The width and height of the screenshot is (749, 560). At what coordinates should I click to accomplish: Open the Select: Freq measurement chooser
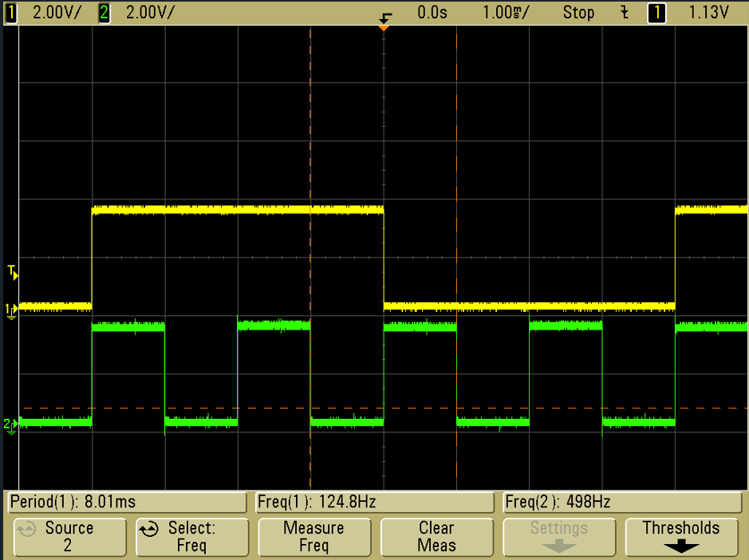pyautogui.click(x=191, y=537)
